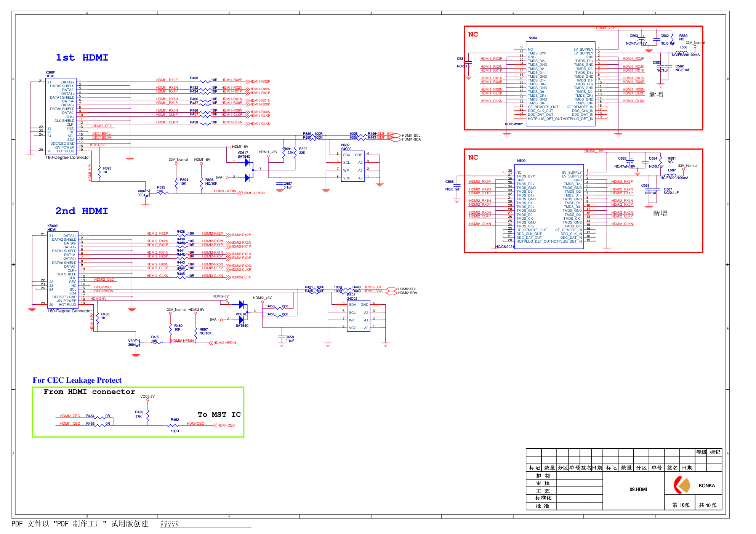
Task: Select the '1st HDMI' section heading
Action: pos(82,58)
